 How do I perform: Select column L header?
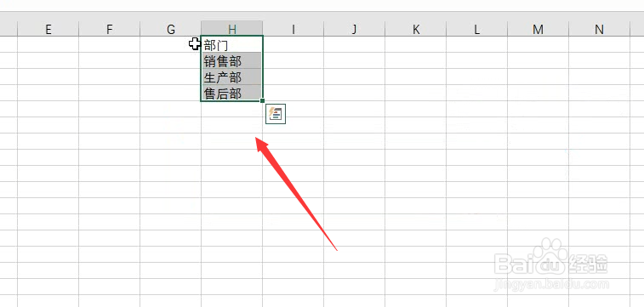point(477,29)
